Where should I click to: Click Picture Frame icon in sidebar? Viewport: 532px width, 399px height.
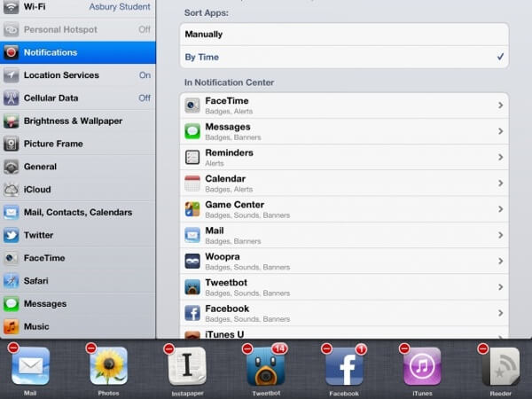coord(12,144)
